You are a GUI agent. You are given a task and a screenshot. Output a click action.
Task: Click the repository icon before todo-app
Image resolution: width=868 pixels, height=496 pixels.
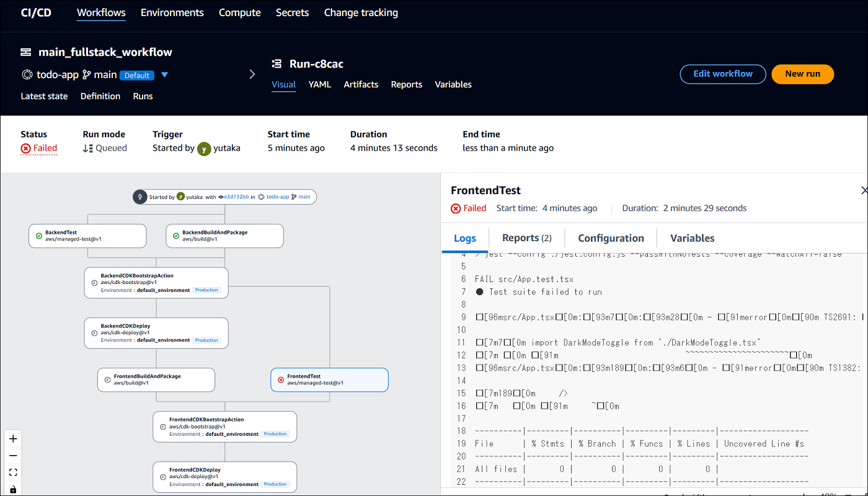pyautogui.click(x=26, y=74)
